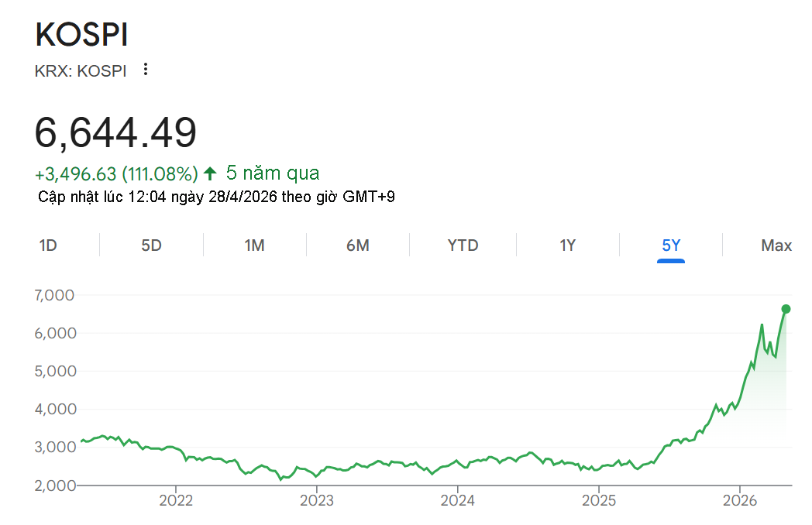
Task: Click the green upward arrow indicator
Action: pyautogui.click(x=210, y=173)
